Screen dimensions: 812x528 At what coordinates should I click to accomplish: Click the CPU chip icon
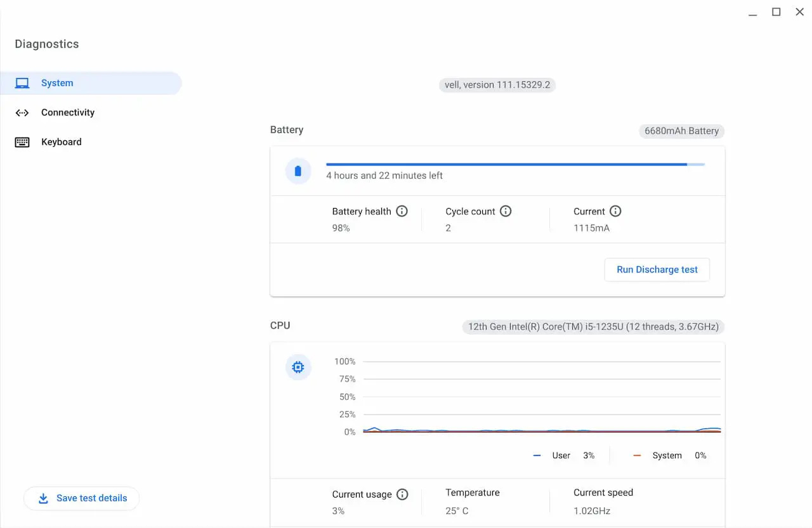tap(298, 367)
